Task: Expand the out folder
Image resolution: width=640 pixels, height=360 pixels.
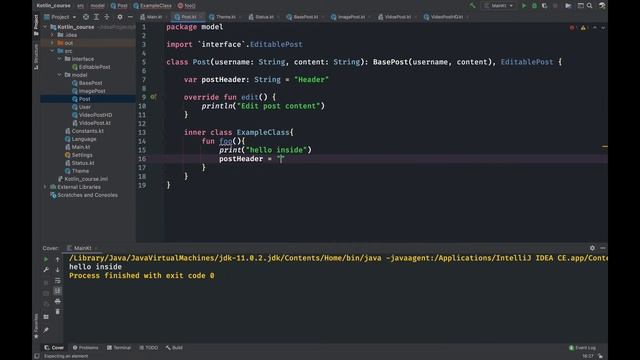Action: (x=52, y=43)
